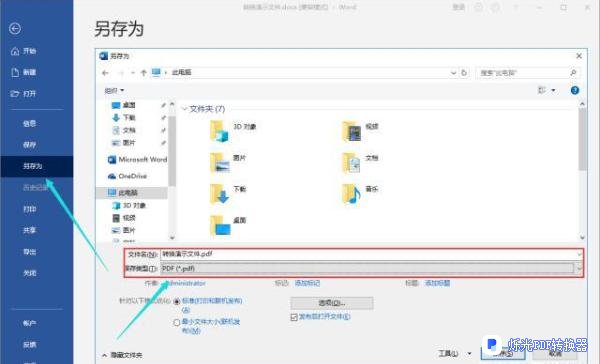Select 新建 in the Word sidebar
Image resolution: width=600 pixels, height=364 pixels.
24,72
